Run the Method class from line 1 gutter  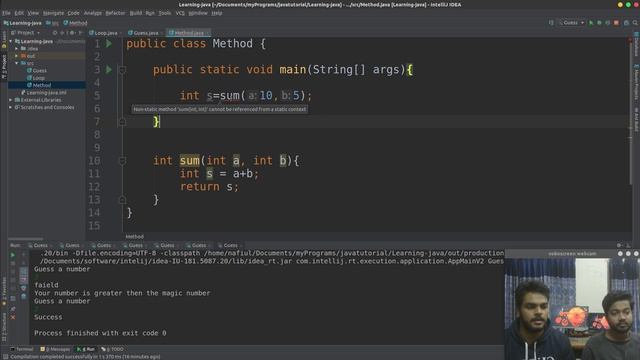pos(109,44)
